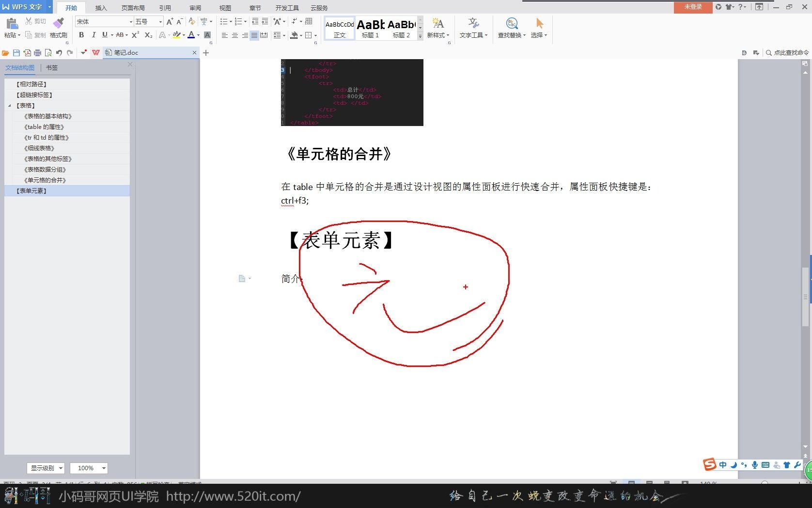The image size is (812, 508).
Task: Click the decrease indent icon
Action: click(x=255, y=21)
